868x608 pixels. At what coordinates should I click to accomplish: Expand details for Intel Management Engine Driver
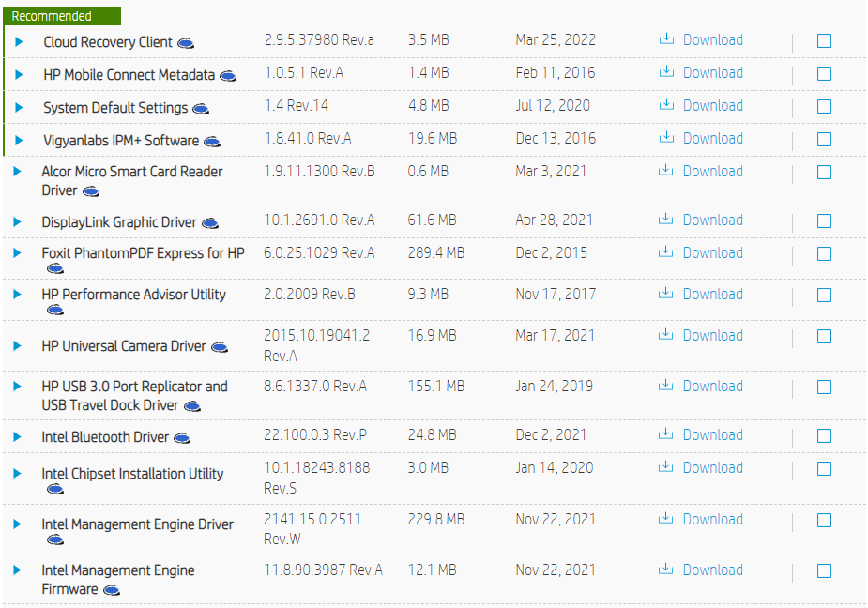[x=18, y=524]
